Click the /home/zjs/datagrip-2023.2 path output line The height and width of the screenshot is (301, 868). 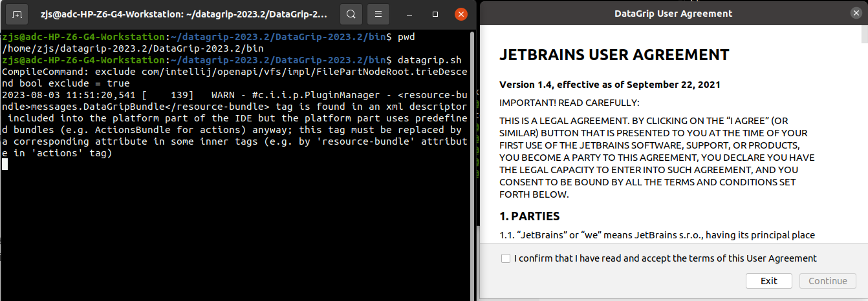coord(133,48)
